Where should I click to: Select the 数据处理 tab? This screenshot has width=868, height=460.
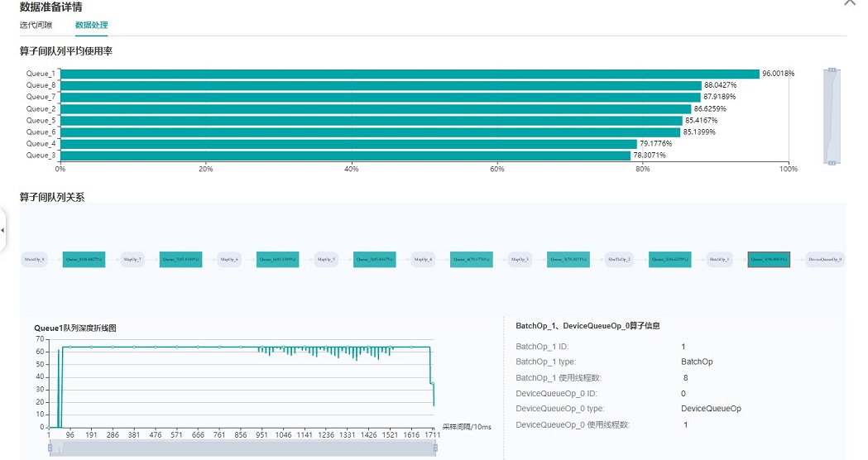(91, 25)
